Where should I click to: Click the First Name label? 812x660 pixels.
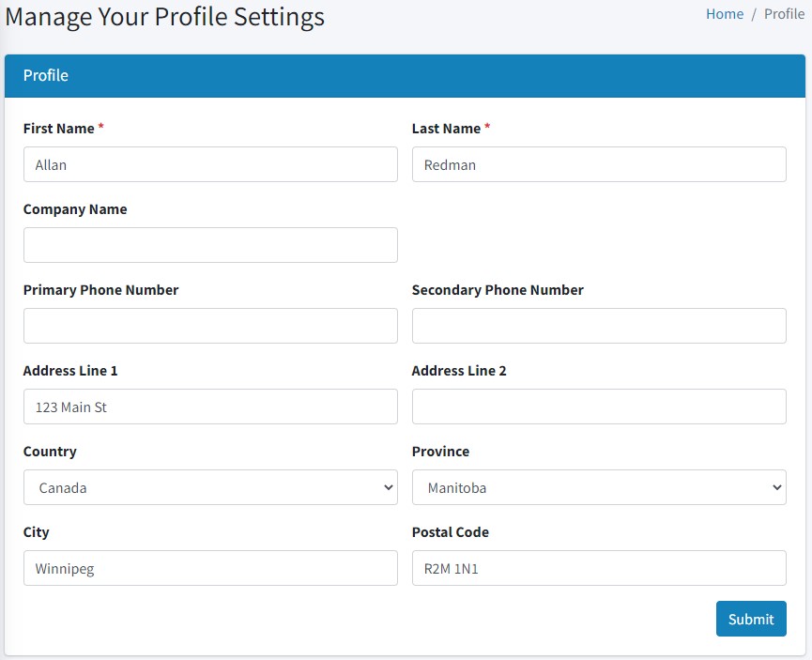[x=58, y=129]
